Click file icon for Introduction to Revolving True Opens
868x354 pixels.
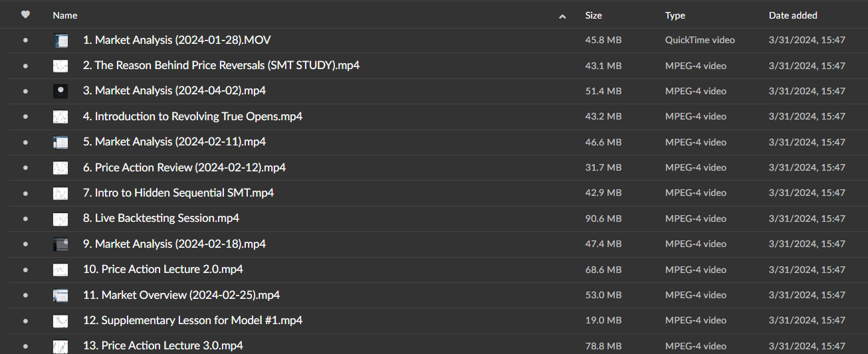coord(60,117)
